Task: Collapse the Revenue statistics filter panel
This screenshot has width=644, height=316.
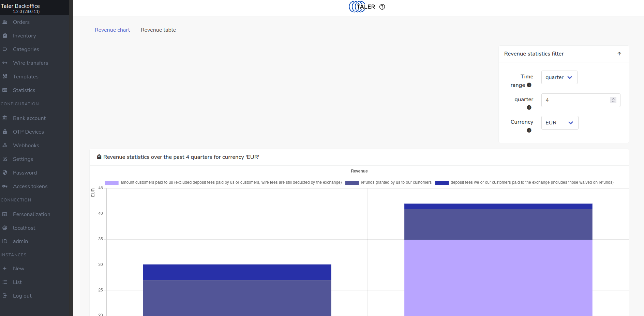Action: 619,54
